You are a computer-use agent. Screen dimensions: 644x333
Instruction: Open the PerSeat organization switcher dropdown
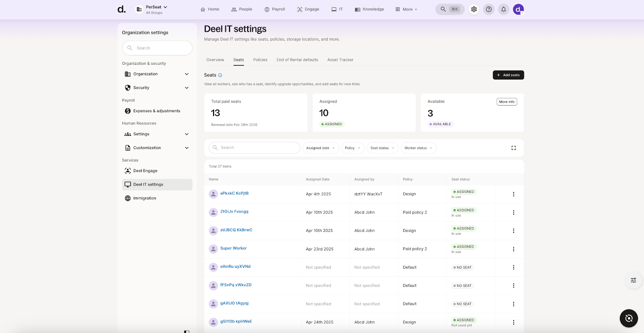point(156,7)
